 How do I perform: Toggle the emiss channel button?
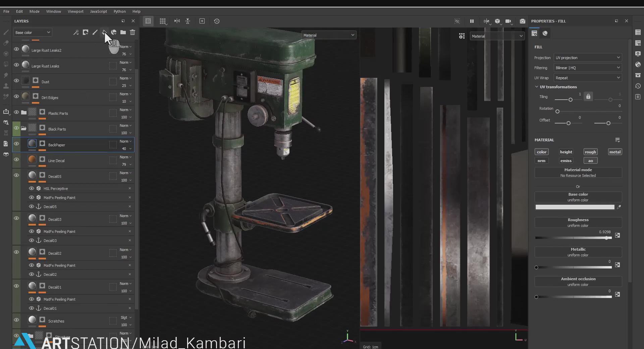click(x=566, y=160)
